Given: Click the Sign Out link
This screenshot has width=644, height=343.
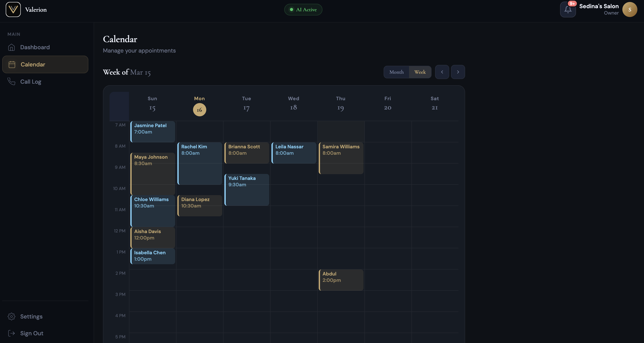Looking at the screenshot, I should pos(32,333).
